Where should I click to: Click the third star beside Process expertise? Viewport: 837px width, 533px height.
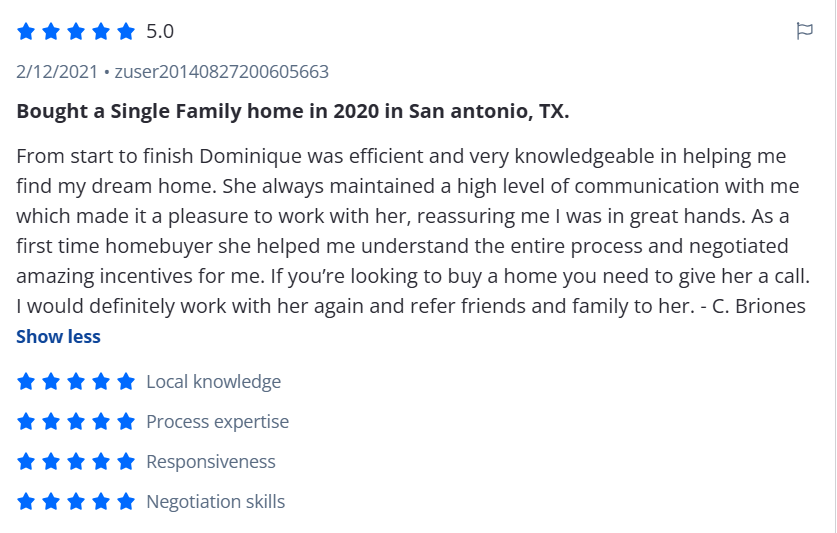coord(76,422)
